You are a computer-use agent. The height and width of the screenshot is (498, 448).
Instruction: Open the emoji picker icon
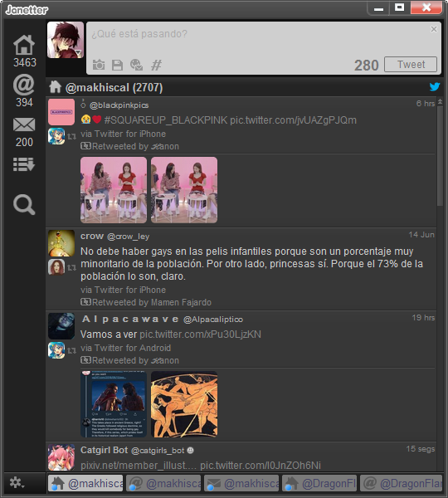click(137, 65)
